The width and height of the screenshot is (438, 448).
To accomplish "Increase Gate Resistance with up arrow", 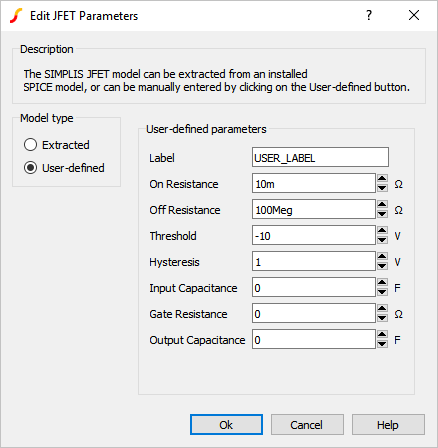I will click(382, 308).
